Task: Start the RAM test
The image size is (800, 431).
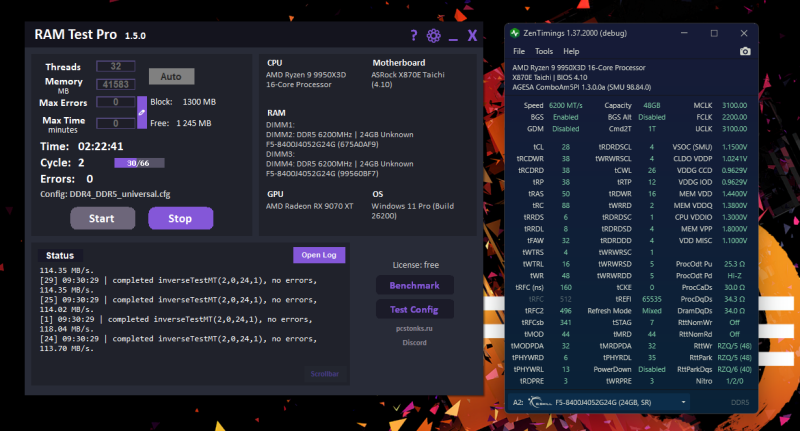Action: pos(103,218)
